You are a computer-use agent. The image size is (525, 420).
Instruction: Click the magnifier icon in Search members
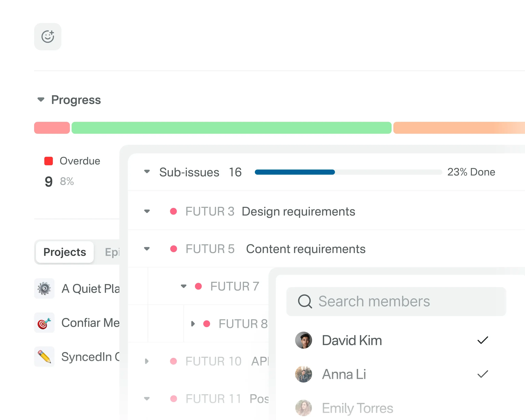click(x=305, y=301)
